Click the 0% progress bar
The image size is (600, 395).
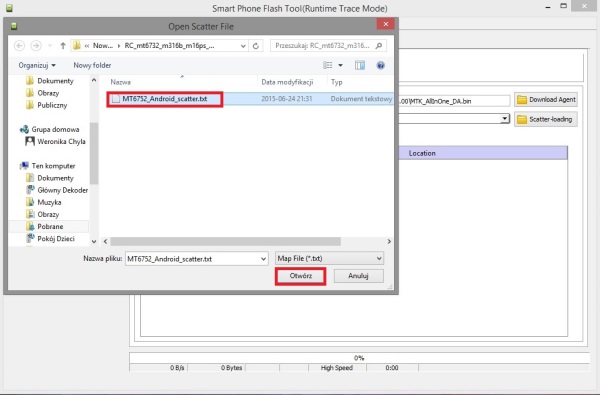(359, 358)
